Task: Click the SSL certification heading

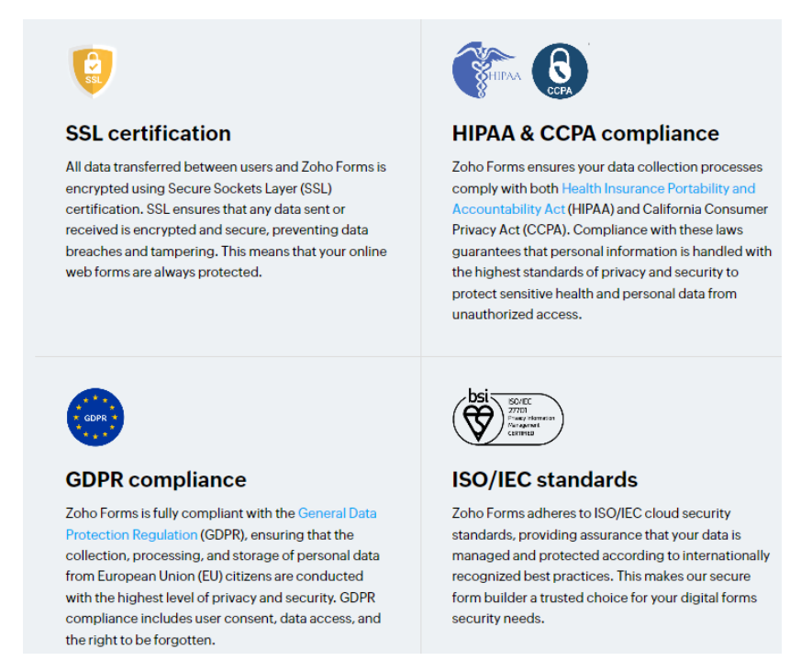Action: tap(148, 133)
